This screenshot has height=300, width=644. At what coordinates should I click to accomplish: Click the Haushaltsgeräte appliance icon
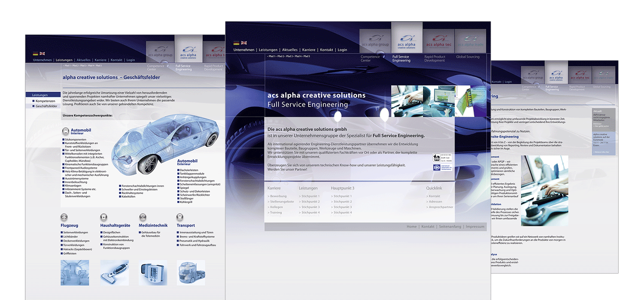pos(103,217)
